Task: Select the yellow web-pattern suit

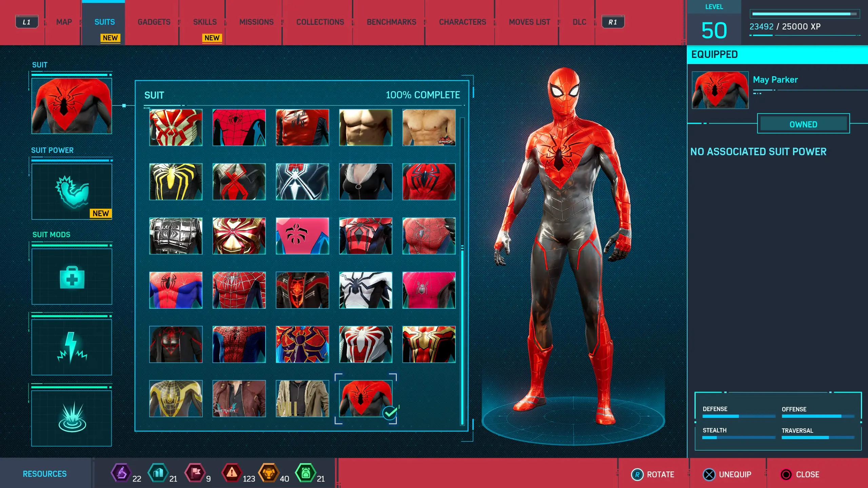Action: pos(176,399)
